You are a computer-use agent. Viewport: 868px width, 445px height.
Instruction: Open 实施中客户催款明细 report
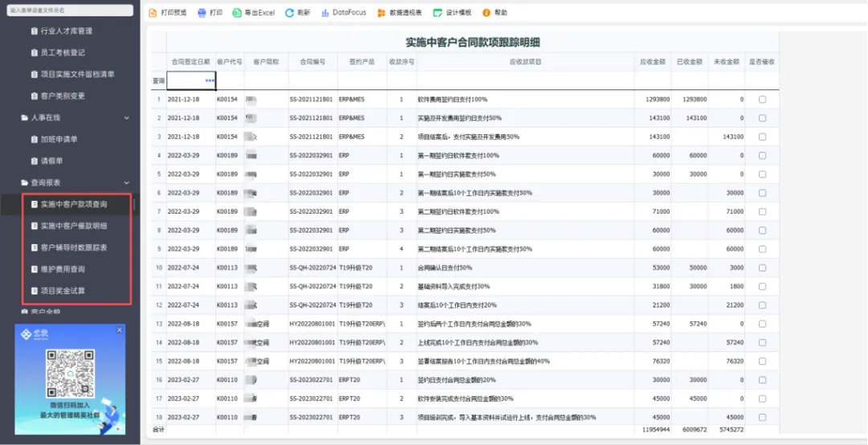(x=69, y=226)
